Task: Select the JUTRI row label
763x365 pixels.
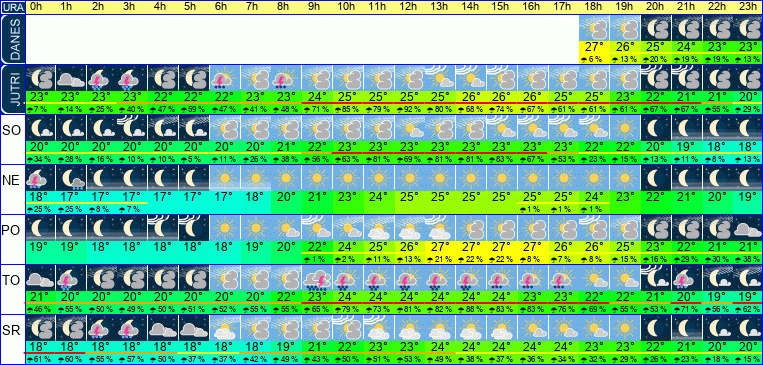Action: pos(12,89)
